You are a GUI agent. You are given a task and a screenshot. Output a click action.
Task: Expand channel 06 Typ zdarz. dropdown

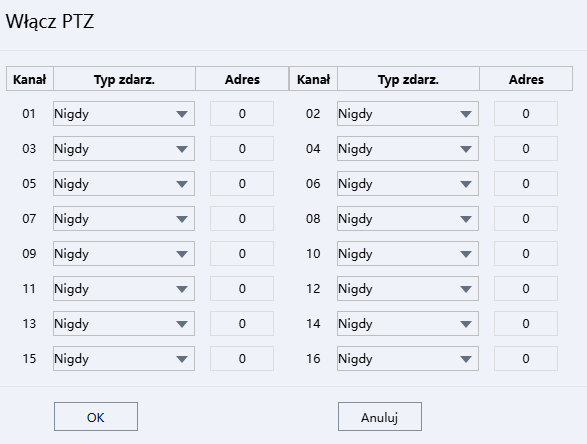pos(408,183)
